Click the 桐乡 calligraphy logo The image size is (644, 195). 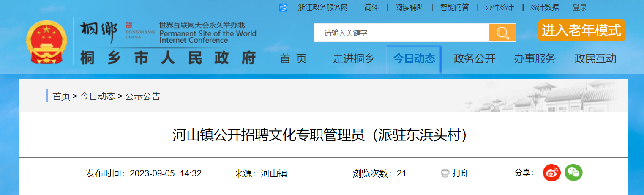[98, 32]
